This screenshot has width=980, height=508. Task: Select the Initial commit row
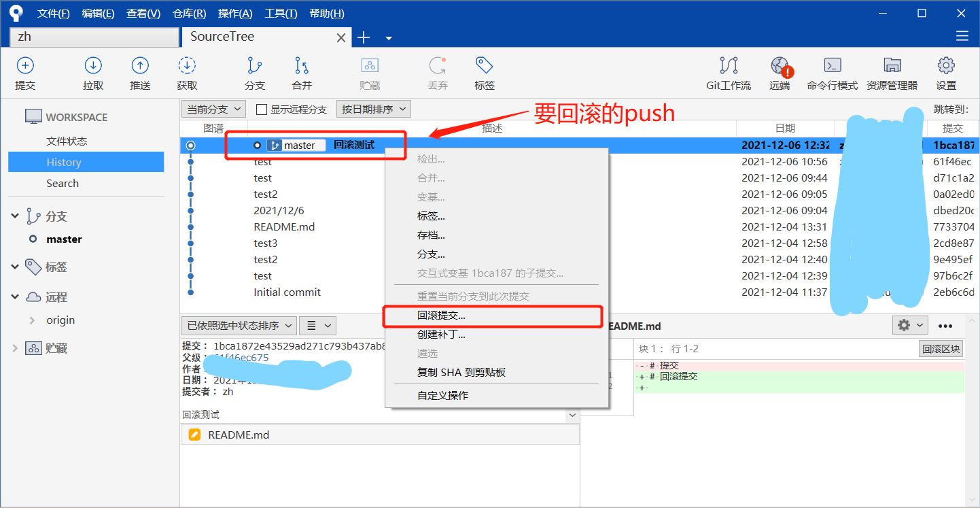pos(580,292)
